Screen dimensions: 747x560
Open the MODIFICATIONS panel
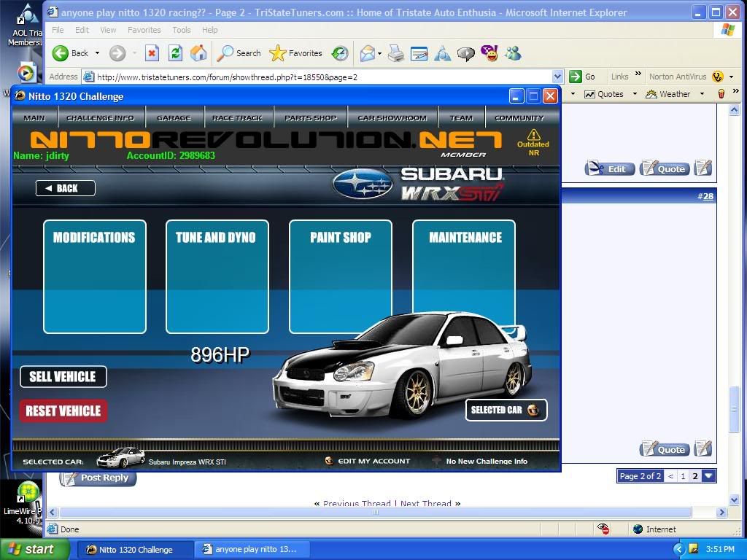point(94,276)
